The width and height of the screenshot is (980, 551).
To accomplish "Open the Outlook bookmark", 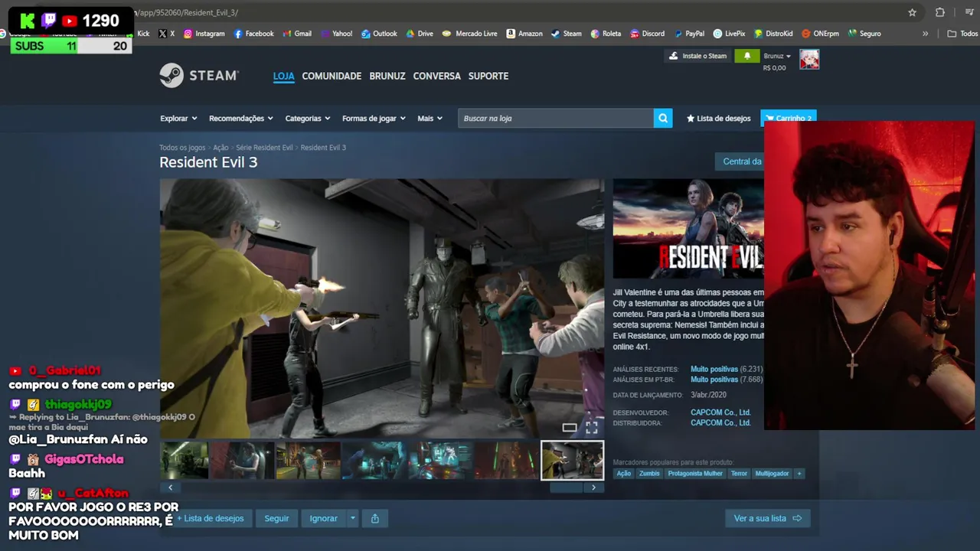I will pos(379,34).
